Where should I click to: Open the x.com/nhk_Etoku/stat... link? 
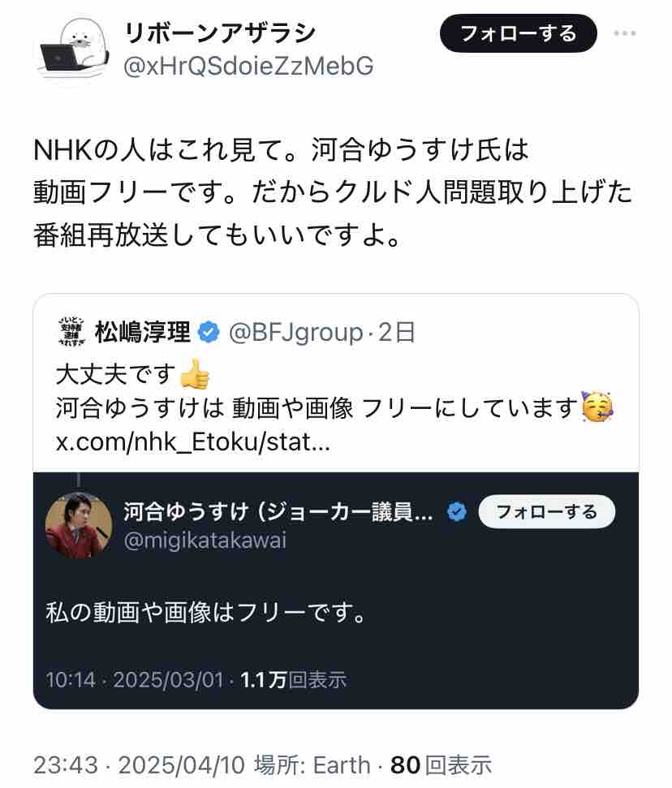coord(192,443)
